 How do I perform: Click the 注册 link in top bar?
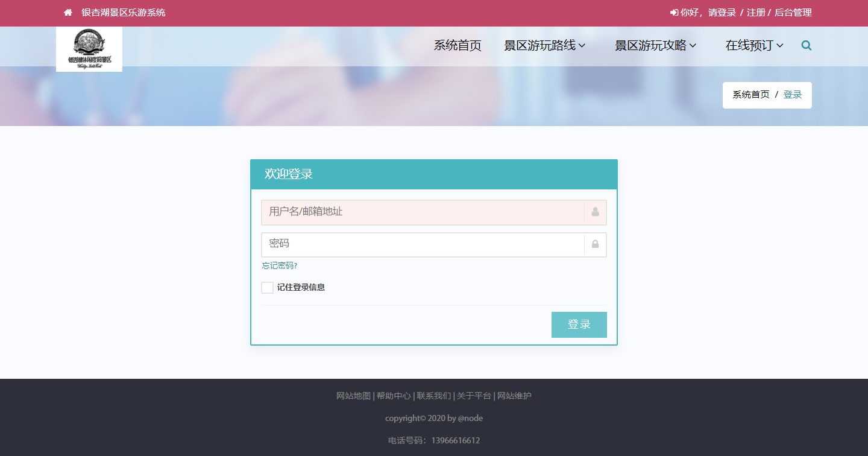click(x=756, y=13)
